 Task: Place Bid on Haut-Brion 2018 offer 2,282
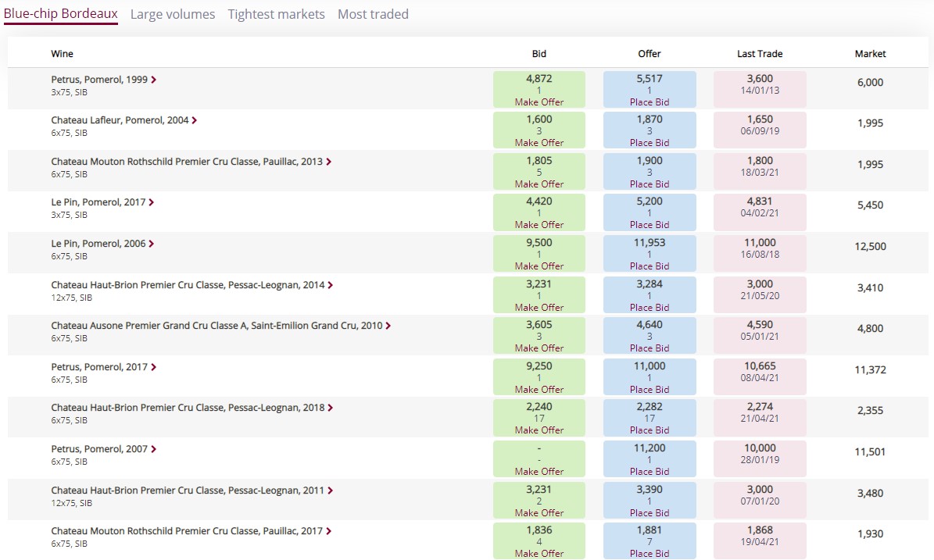[x=650, y=430]
